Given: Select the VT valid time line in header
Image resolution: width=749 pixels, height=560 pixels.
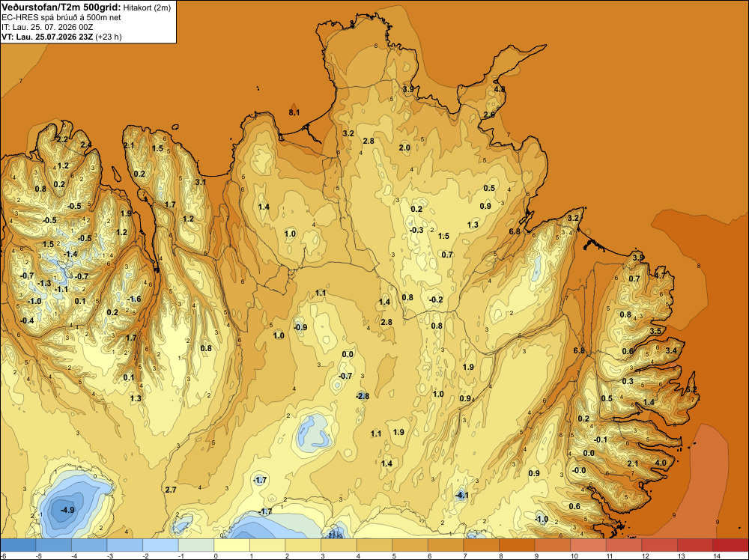Looking at the screenshot, I should (61, 37).
